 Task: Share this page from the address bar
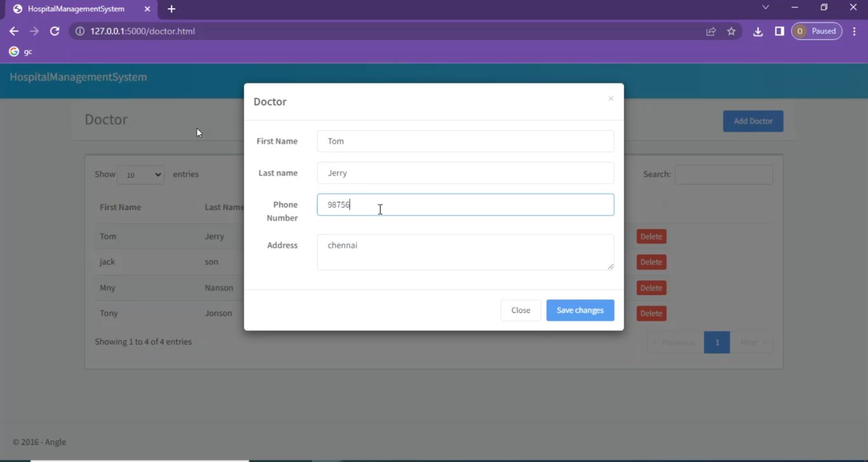(711, 31)
